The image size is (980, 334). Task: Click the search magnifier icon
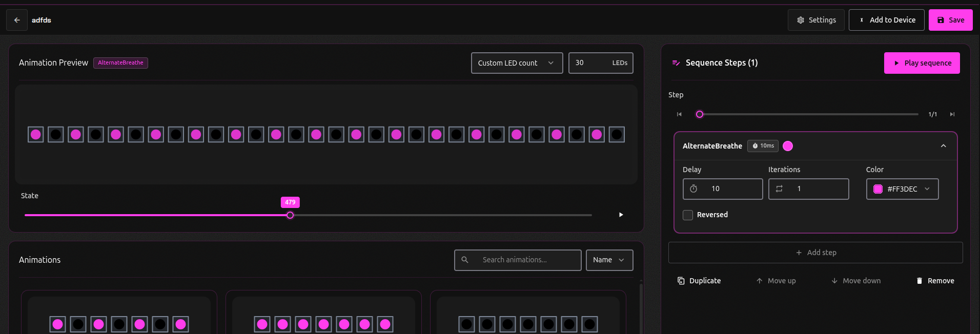pos(465,260)
